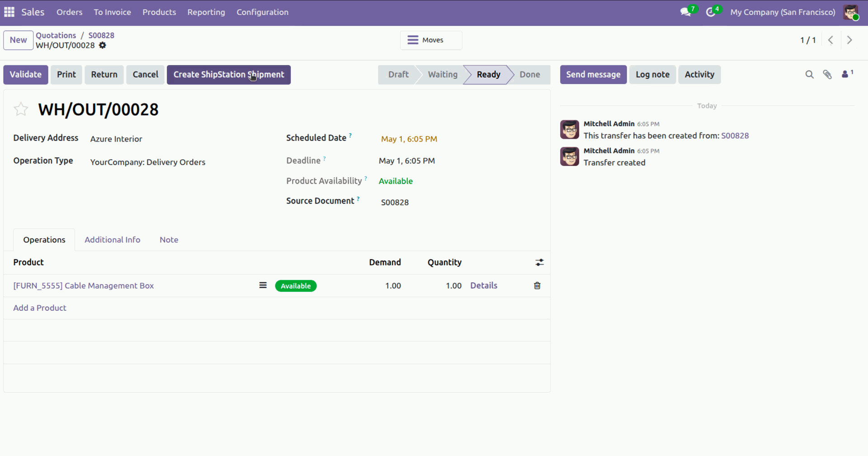Open optional columns settings icon
868x456 pixels.
pyautogui.click(x=539, y=262)
